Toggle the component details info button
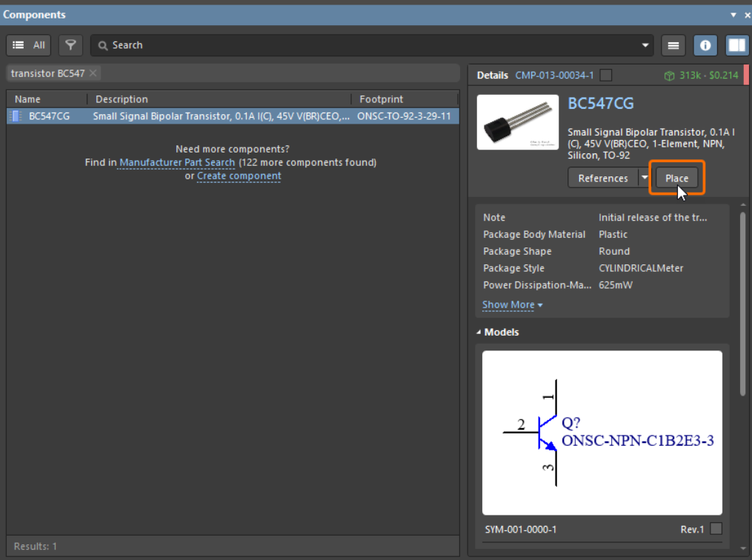This screenshot has width=752, height=560. [705, 45]
